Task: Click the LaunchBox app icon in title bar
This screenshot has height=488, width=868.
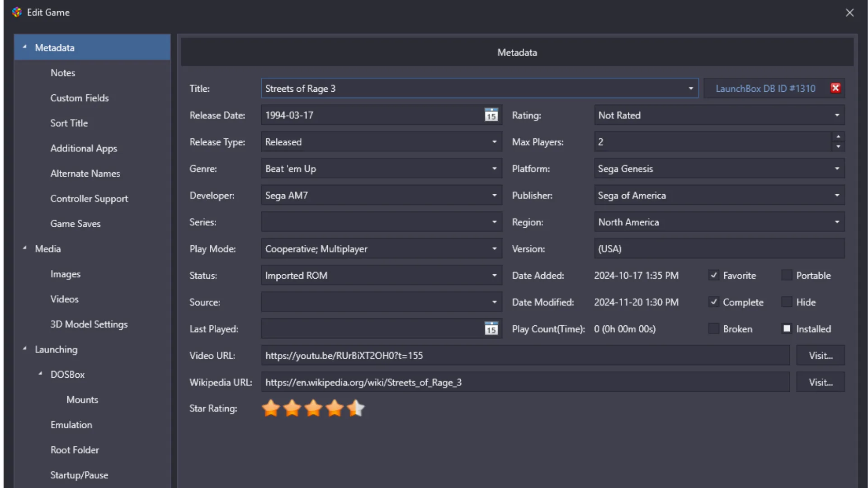Action: [x=17, y=12]
